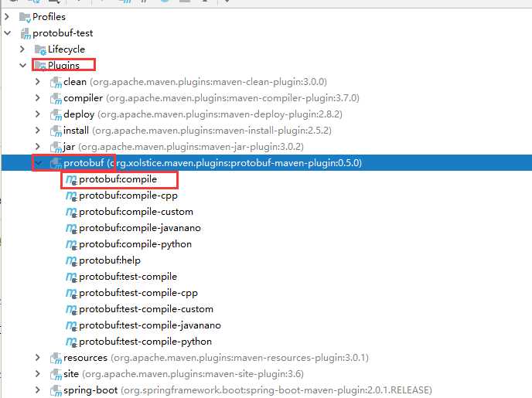Select the protobuf:compile goal text
The height and width of the screenshot is (398, 532).
(x=118, y=179)
